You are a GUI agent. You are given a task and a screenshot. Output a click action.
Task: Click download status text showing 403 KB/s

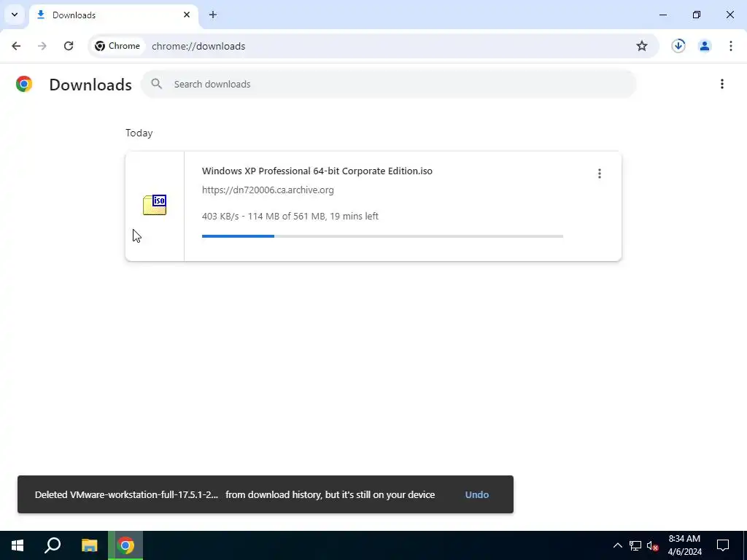(x=290, y=216)
